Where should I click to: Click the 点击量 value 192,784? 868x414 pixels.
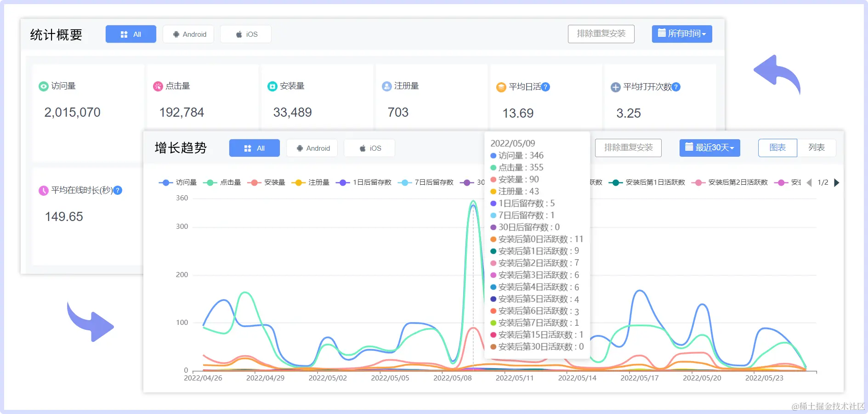coord(182,113)
